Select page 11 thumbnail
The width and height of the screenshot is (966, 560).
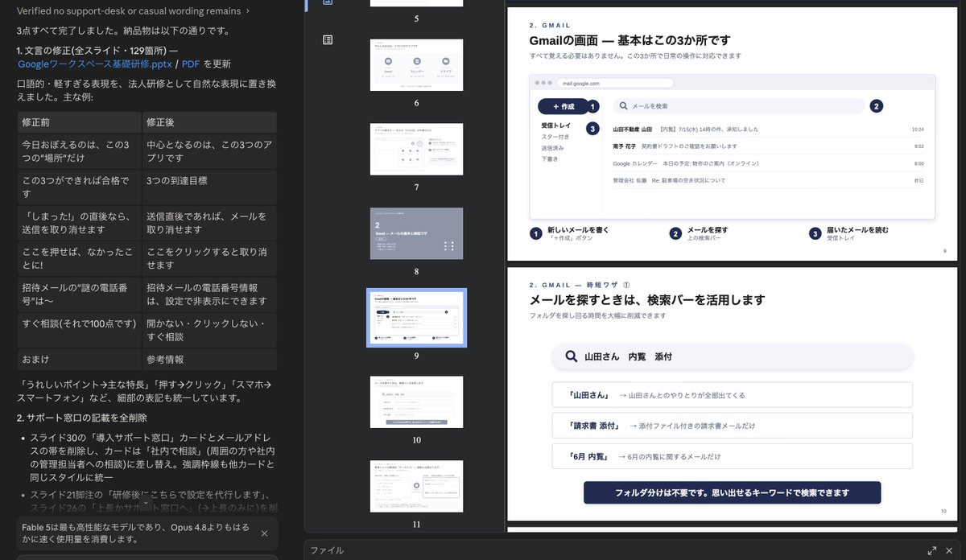416,486
